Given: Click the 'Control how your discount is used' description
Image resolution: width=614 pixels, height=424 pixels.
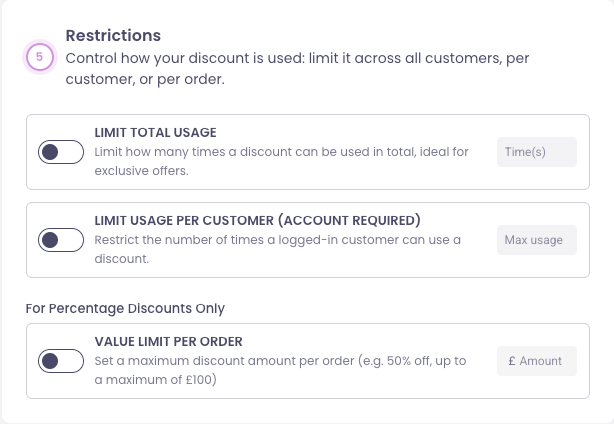Looking at the screenshot, I should pyautogui.click(x=297, y=58).
